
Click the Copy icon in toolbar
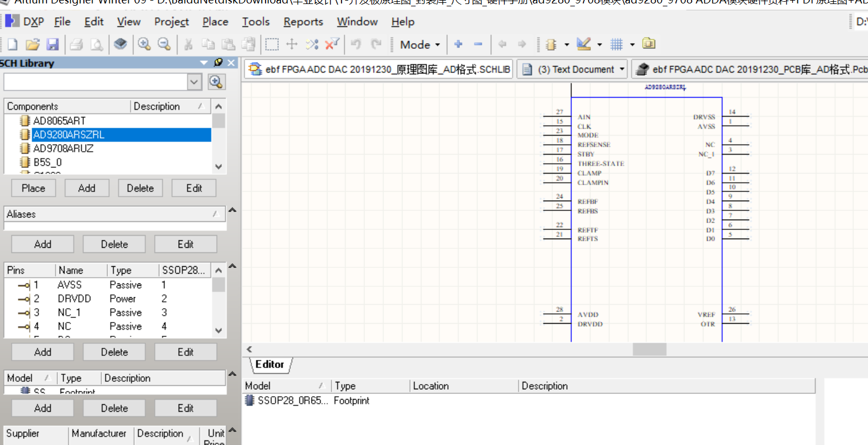pos(208,44)
